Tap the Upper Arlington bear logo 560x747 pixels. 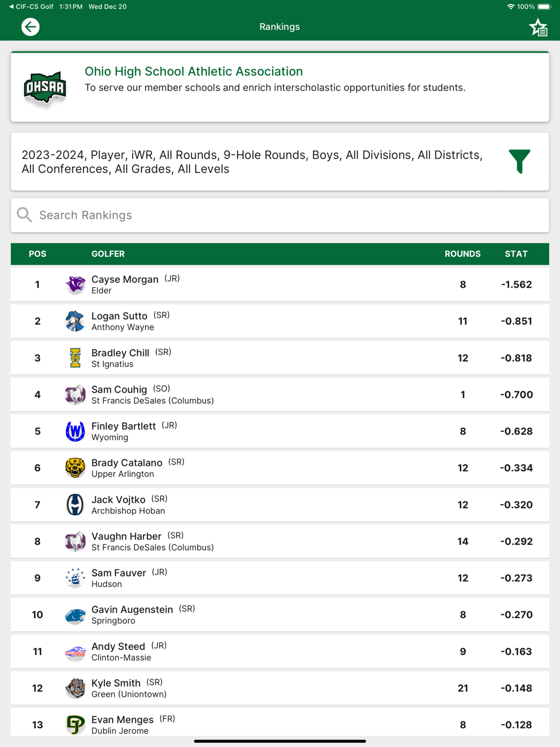click(x=75, y=468)
